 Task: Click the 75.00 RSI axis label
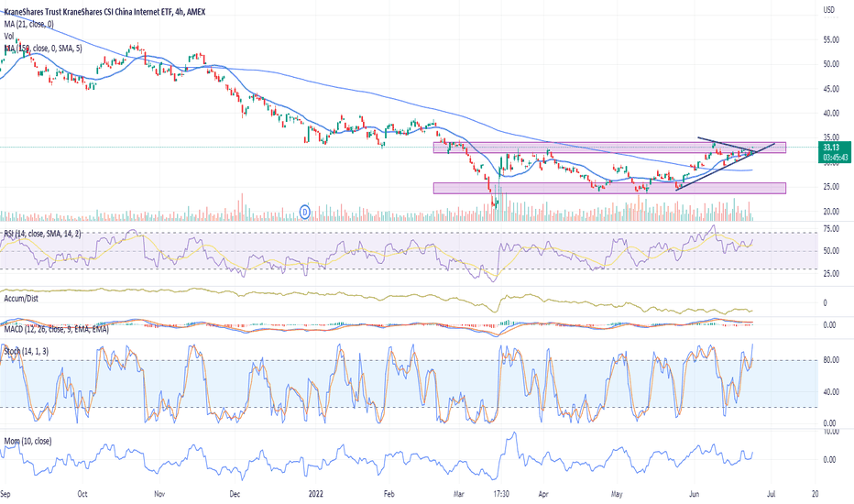tap(830, 229)
